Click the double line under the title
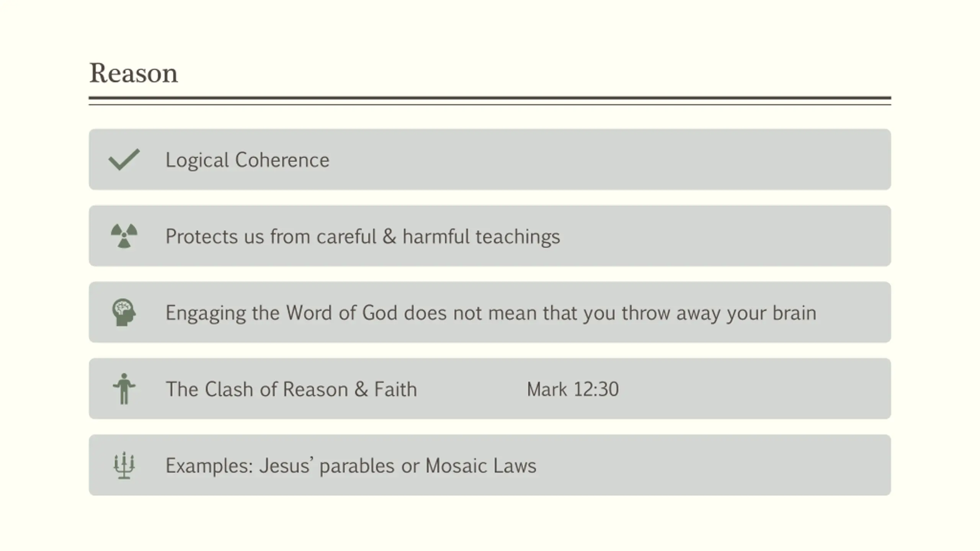The width and height of the screenshot is (980, 551). click(490, 101)
